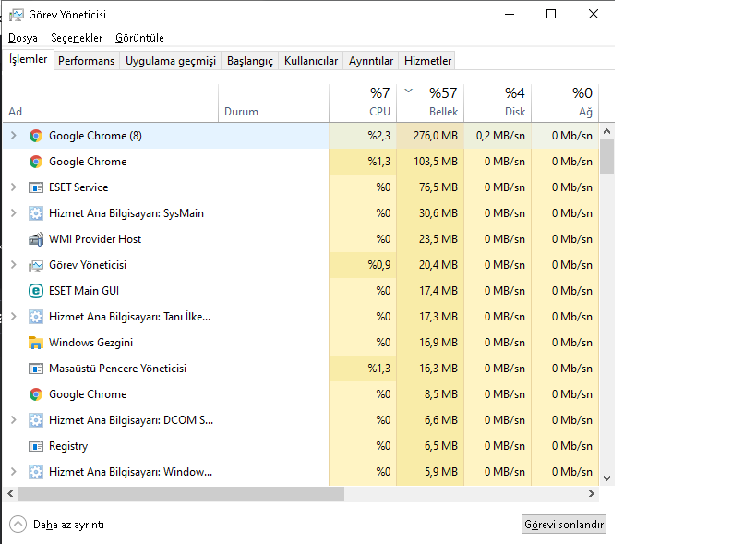The height and width of the screenshot is (544, 756).
Task: Click the %2,3 CPU cell
Action: [x=363, y=136]
